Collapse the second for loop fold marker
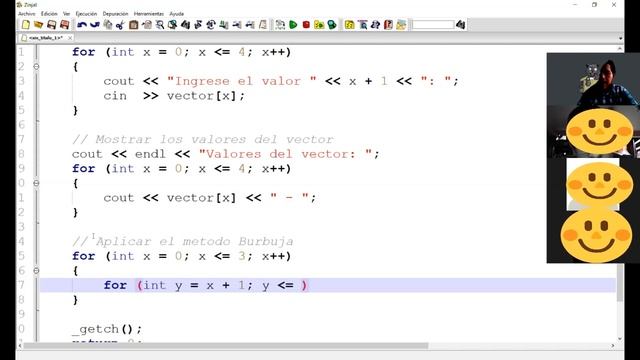Image resolution: width=640 pixels, height=360 pixels. click(36, 183)
